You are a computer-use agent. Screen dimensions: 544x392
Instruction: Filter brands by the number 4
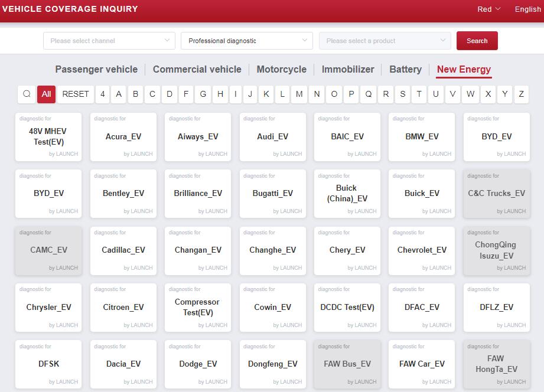click(102, 94)
